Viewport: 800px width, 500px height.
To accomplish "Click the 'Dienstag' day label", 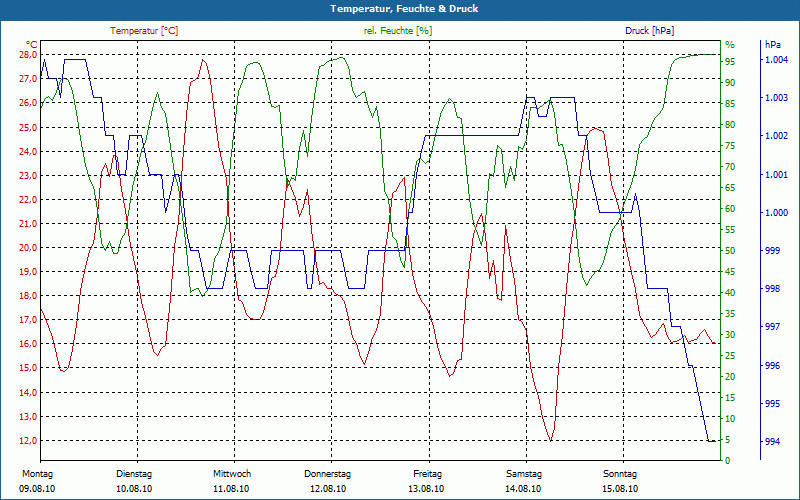I will point(134,474).
